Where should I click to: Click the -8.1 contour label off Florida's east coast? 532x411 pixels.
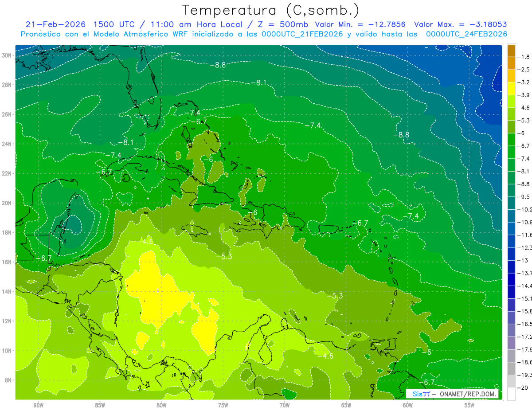(258, 82)
